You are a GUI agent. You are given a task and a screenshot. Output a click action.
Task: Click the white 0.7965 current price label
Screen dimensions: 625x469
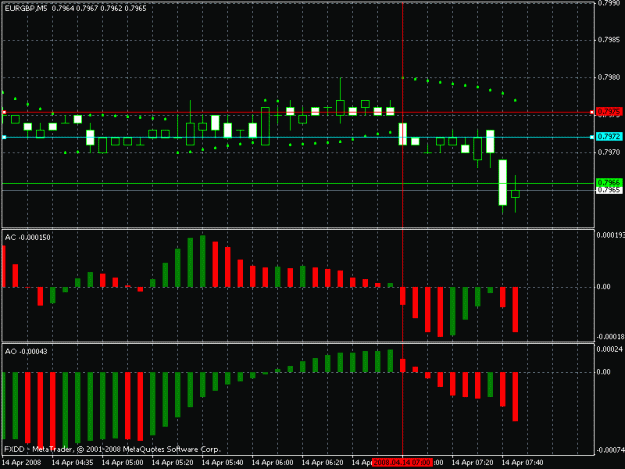coord(609,190)
